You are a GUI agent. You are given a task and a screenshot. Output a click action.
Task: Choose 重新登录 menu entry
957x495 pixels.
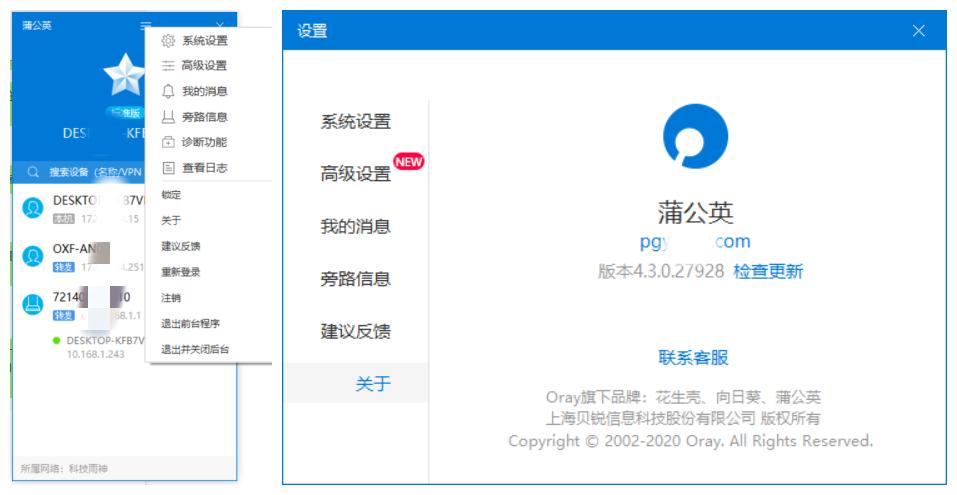pos(181,272)
